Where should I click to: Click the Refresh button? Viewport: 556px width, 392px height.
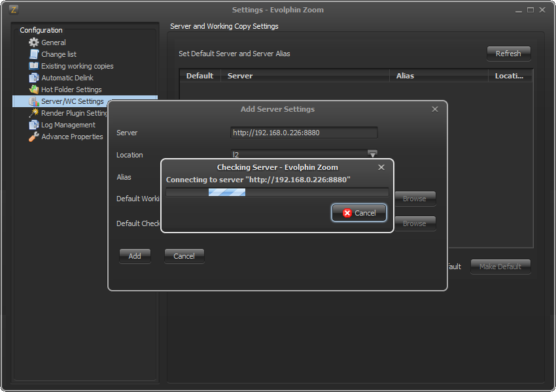(508, 54)
